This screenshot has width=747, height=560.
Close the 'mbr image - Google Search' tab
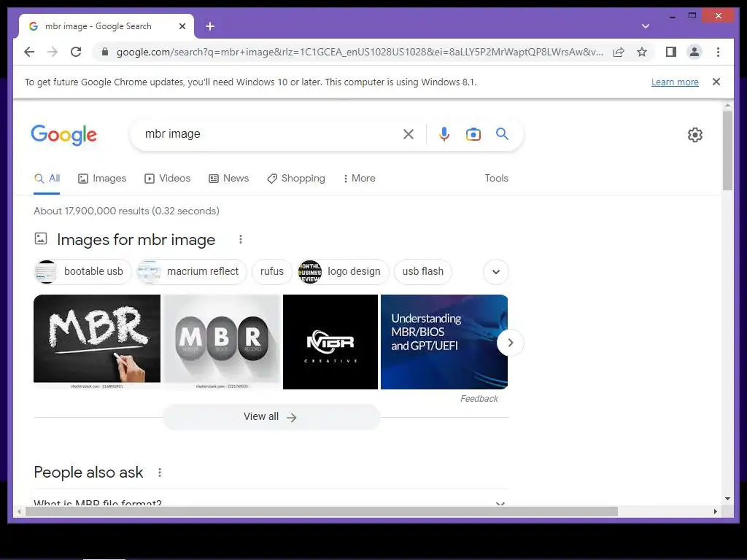182,26
